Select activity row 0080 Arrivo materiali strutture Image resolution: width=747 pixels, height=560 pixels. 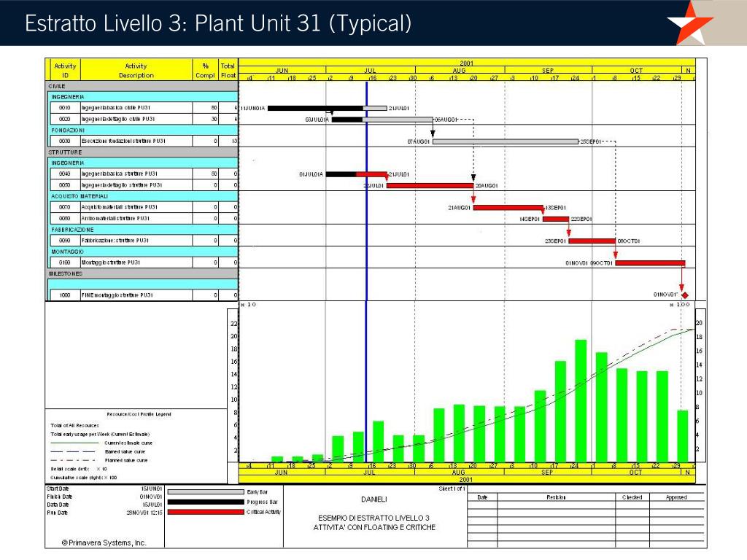(x=144, y=218)
